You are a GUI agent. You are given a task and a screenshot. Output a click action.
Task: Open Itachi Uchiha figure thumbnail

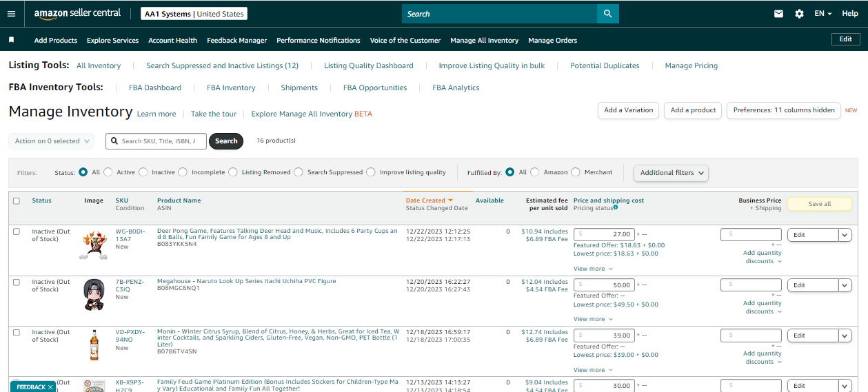pyautogui.click(x=94, y=294)
